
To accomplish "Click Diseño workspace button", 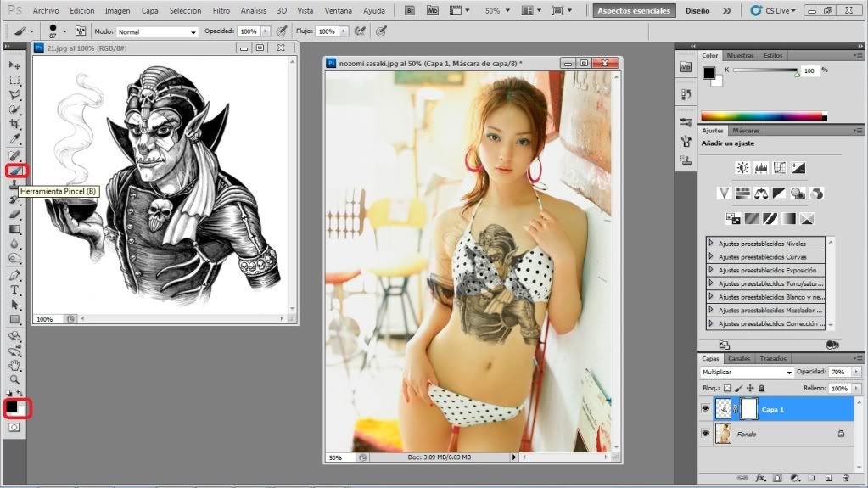I will coord(697,10).
